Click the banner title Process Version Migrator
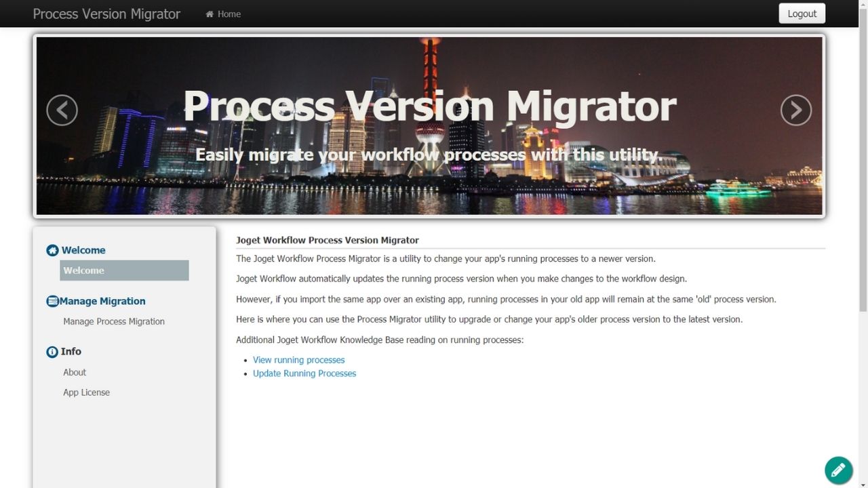 tap(429, 106)
